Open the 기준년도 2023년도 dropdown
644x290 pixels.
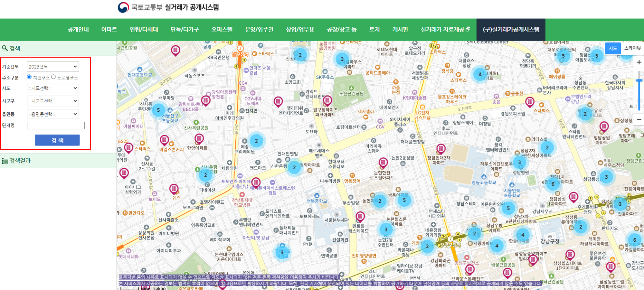click(x=53, y=67)
